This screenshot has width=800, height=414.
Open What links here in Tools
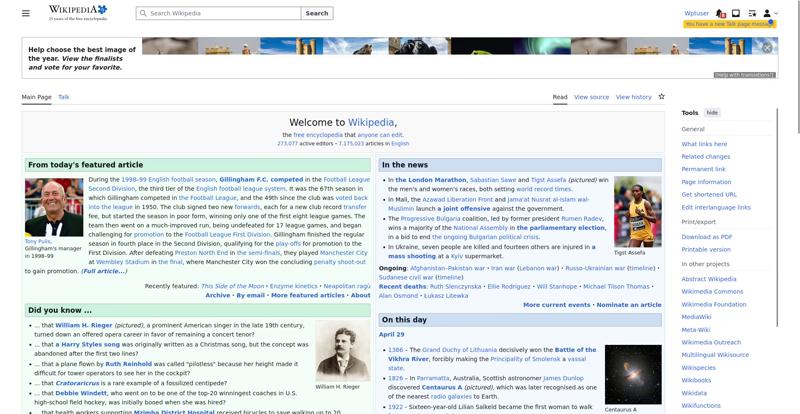tap(704, 144)
